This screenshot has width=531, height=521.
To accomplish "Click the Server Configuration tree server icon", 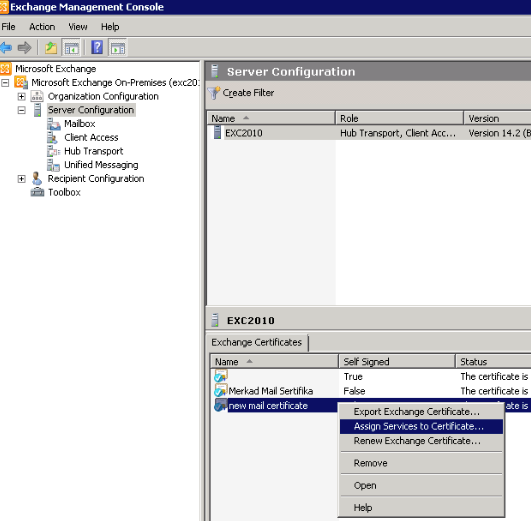I will tap(37, 110).
